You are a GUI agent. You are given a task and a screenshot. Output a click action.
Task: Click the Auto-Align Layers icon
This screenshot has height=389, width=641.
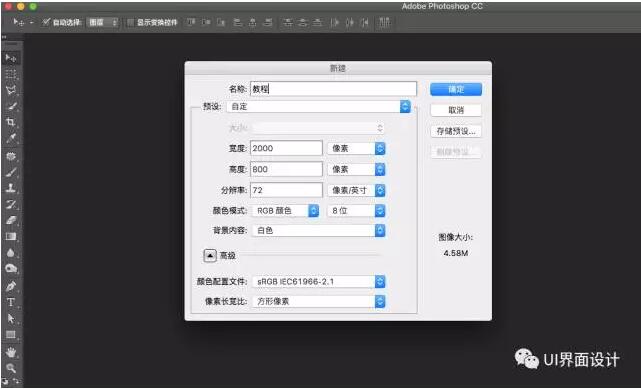click(384, 22)
